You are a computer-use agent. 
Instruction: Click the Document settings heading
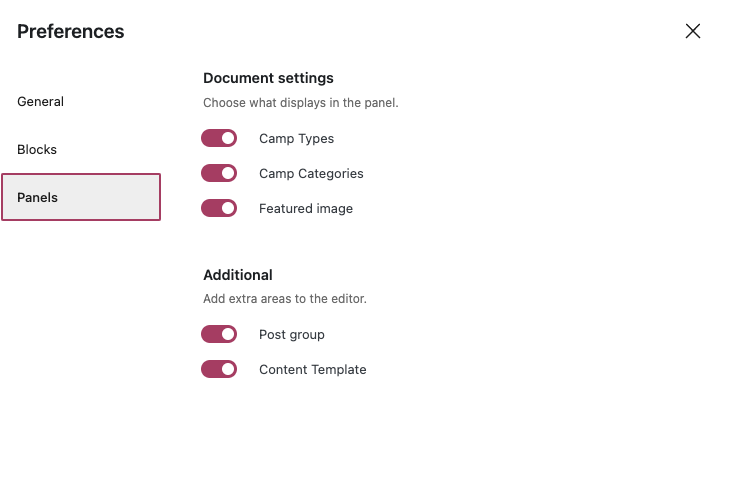click(x=268, y=78)
